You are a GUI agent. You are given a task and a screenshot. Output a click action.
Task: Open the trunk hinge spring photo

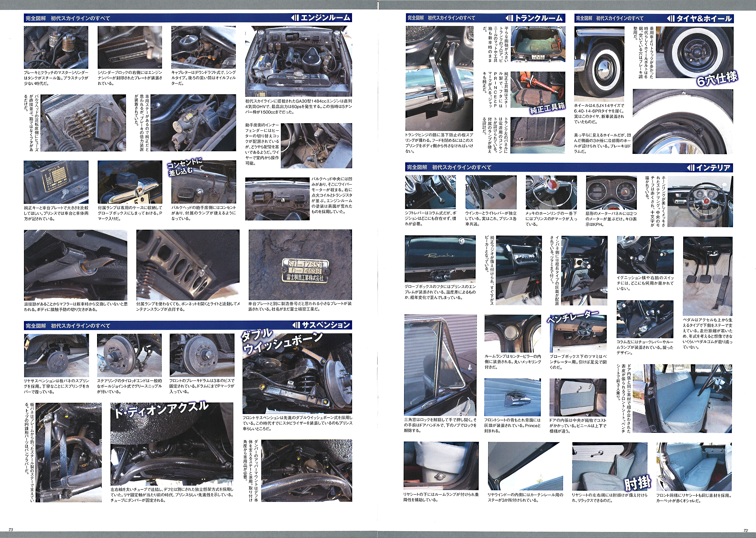tap(440, 78)
